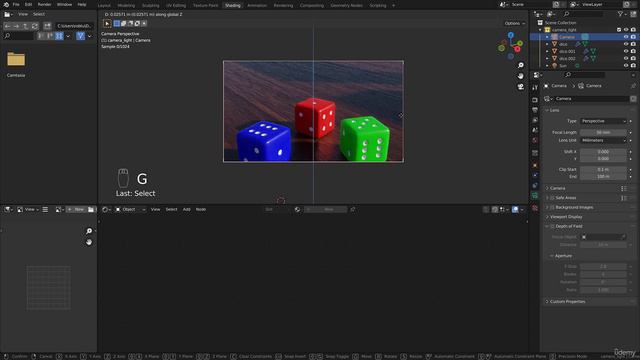Switch to the Animation workspace tab
The width and height of the screenshot is (640, 360).
257,5
